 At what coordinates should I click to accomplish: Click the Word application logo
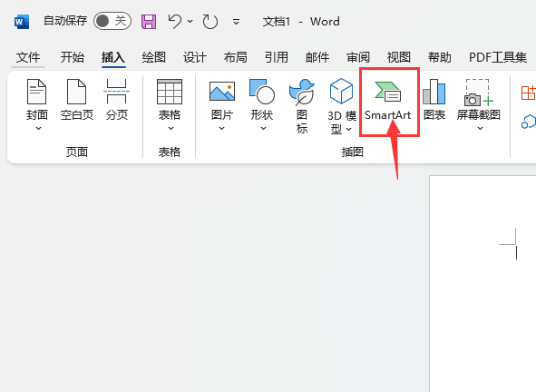click(22, 22)
